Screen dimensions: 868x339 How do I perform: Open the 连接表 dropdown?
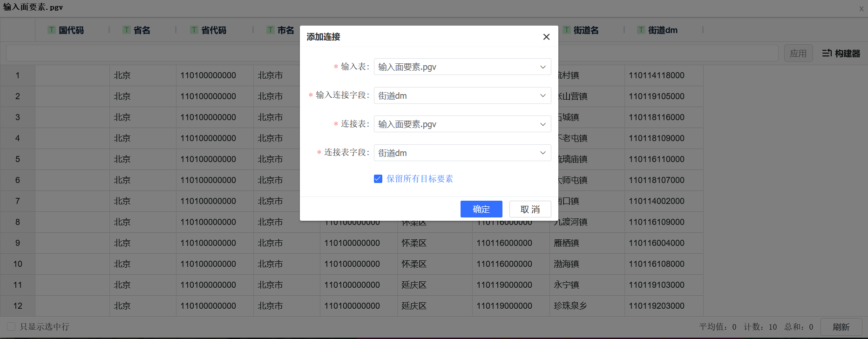462,124
